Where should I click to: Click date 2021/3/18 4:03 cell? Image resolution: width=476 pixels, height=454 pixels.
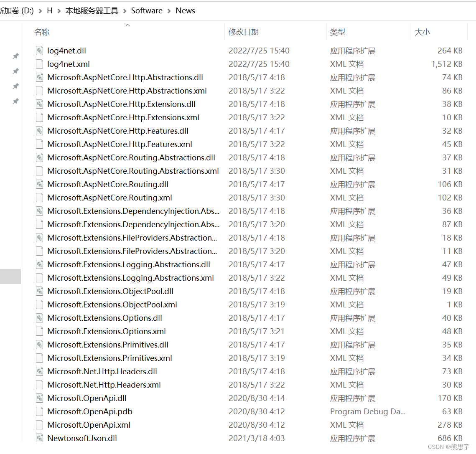tap(257, 438)
